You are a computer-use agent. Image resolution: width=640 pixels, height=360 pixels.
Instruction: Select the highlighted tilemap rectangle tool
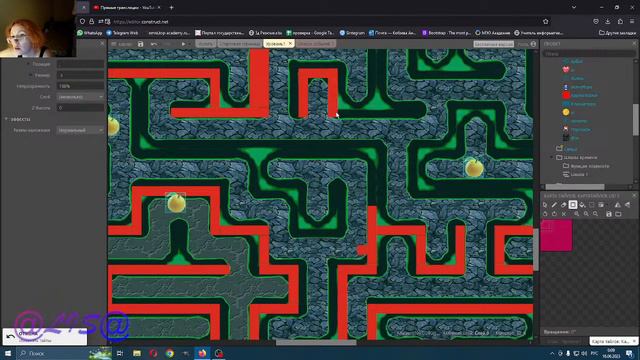[x=573, y=205]
